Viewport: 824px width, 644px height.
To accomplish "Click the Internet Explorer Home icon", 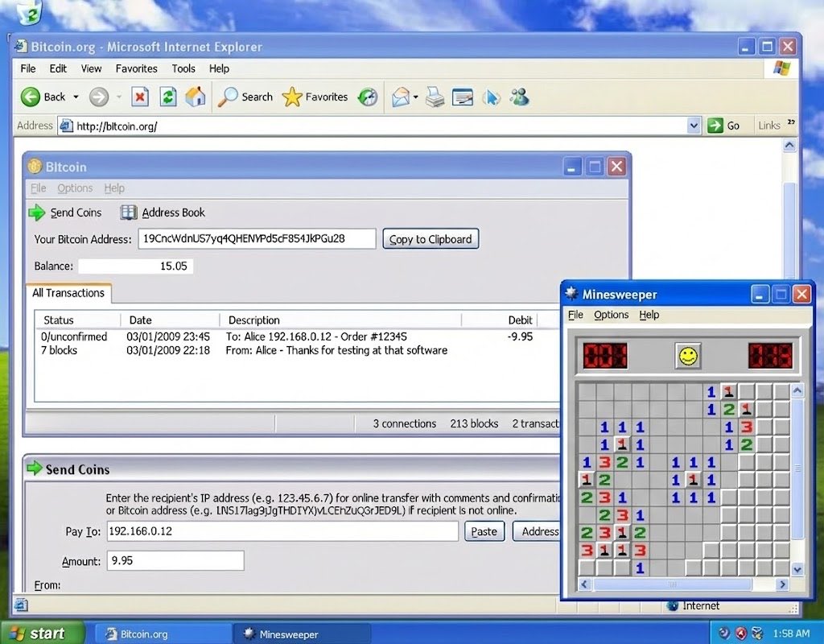I will 195,97.
